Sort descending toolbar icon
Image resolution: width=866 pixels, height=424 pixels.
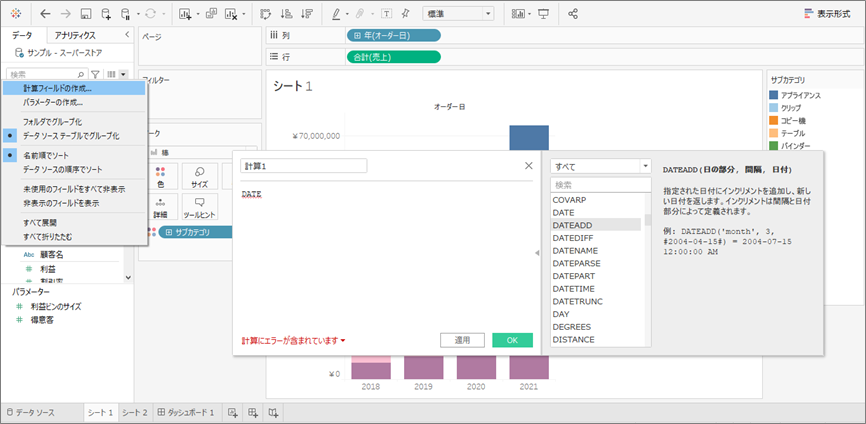tap(306, 14)
